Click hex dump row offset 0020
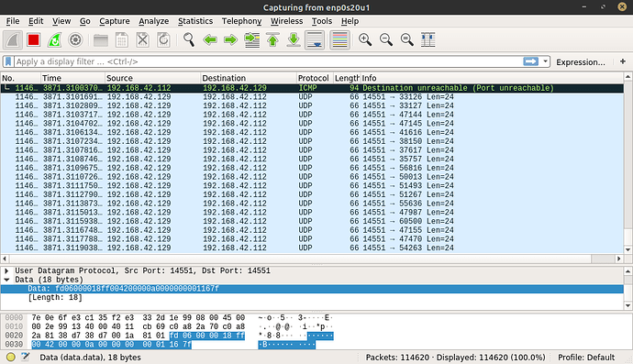Screen dimensions: 633x364 (x=14, y=336)
